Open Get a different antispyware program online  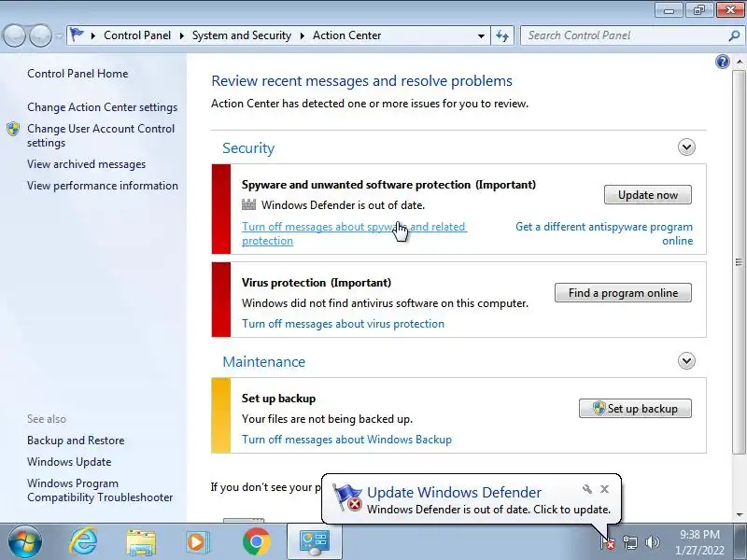604,234
